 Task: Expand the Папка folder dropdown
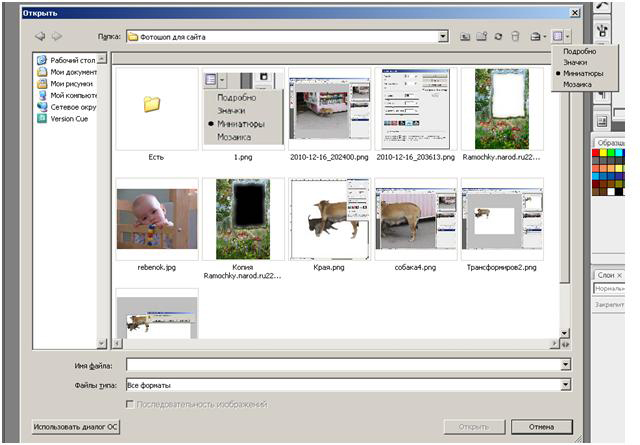[442, 37]
